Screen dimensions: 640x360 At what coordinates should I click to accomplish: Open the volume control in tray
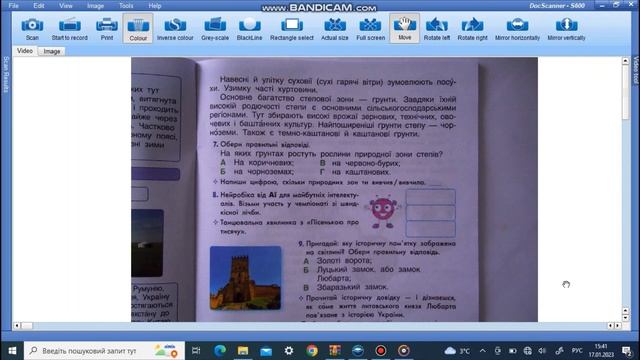point(542,351)
